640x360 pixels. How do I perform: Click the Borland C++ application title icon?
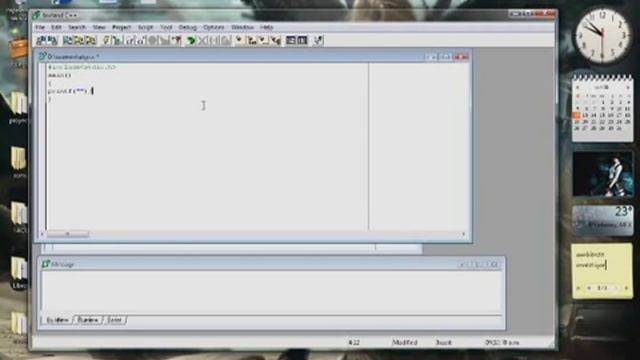pos(37,15)
